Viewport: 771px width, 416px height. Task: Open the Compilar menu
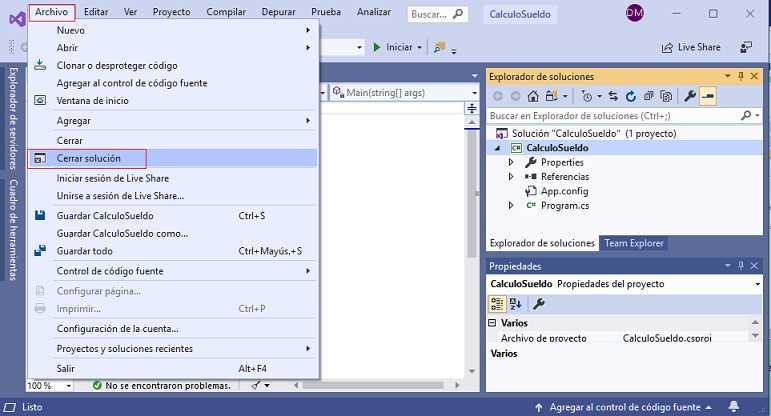coord(226,12)
